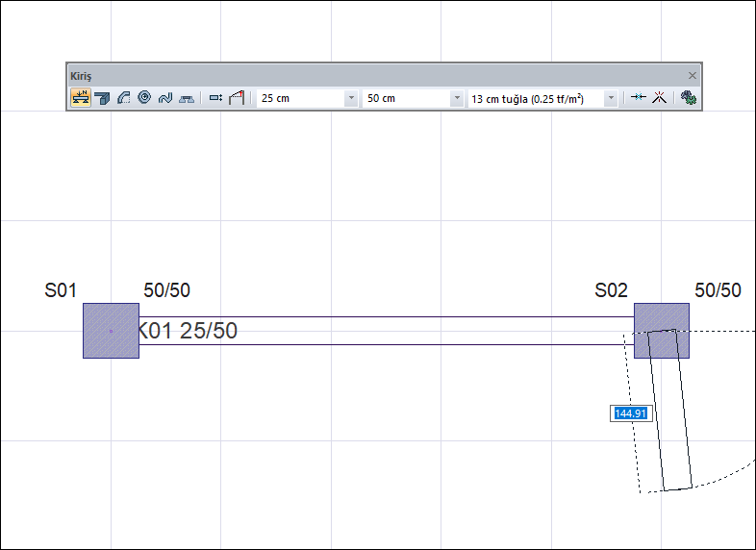756x550 pixels.
Task: Choose the solid L-shaped beam tool icon
Action: click(102, 98)
